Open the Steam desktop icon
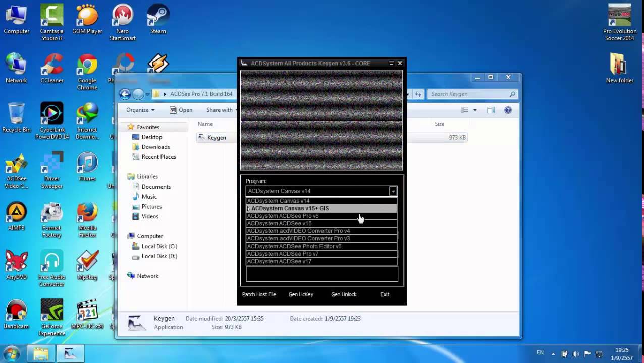 pos(158,20)
